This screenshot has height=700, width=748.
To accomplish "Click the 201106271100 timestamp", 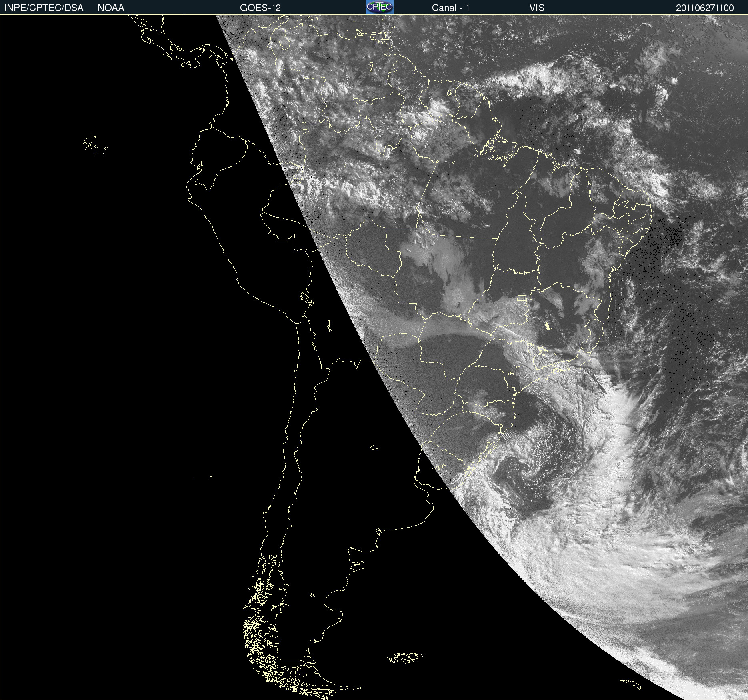I will [x=705, y=8].
